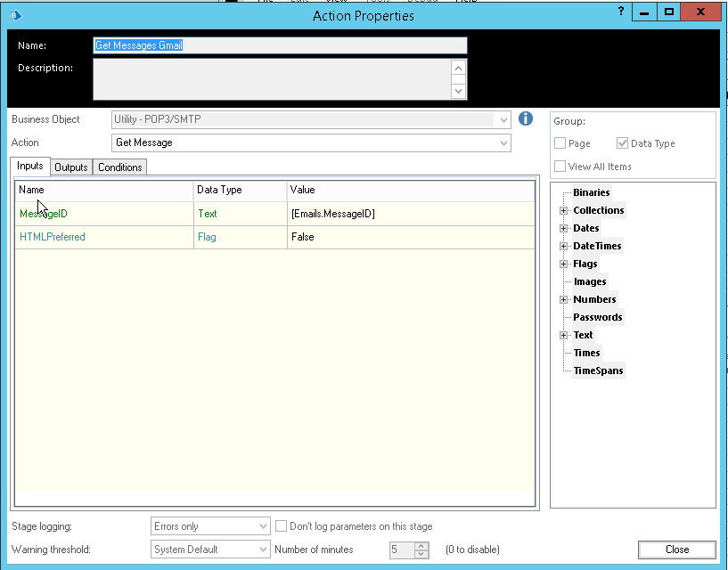Select the Collections tree label
This screenshot has height=570, width=728.
599,210
